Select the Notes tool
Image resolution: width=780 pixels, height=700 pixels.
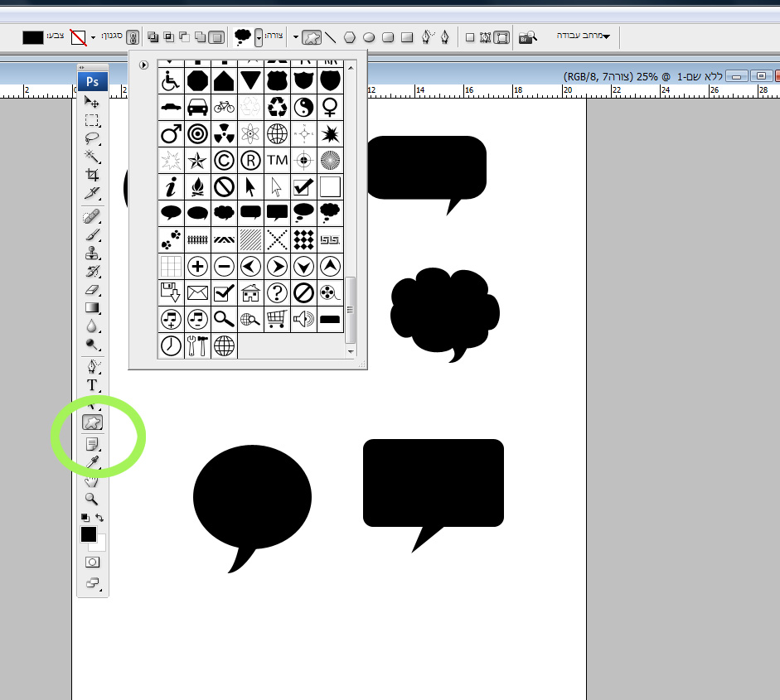[92, 443]
